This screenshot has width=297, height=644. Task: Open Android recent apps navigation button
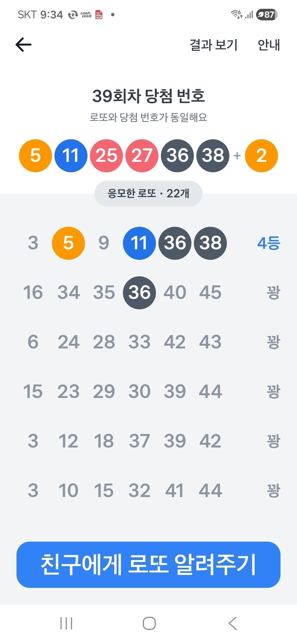click(x=67, y=623)
